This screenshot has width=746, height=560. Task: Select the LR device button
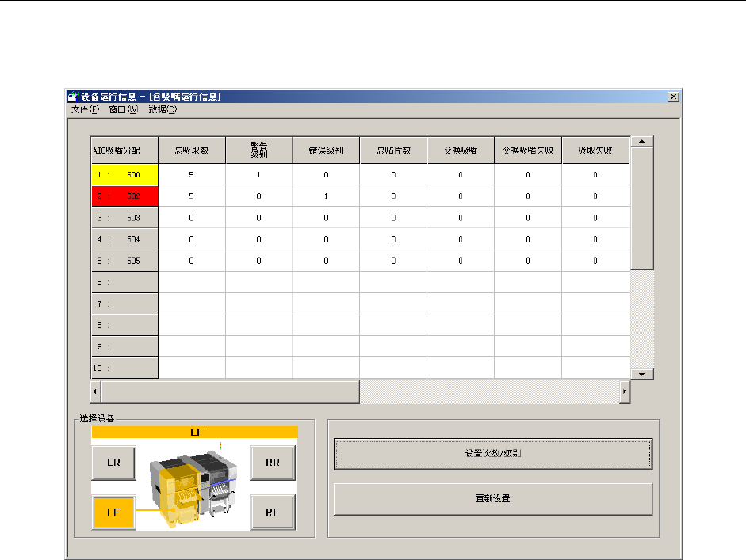coord(113,463)
